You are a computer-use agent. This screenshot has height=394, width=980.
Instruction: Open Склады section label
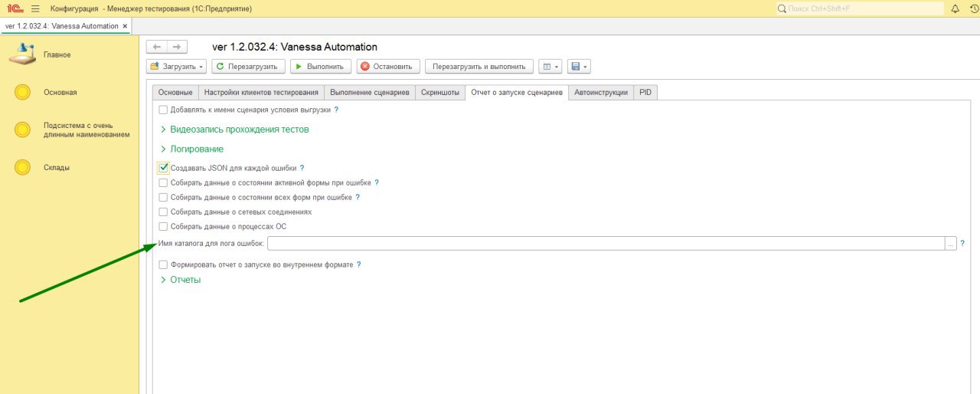coord(57,167)
